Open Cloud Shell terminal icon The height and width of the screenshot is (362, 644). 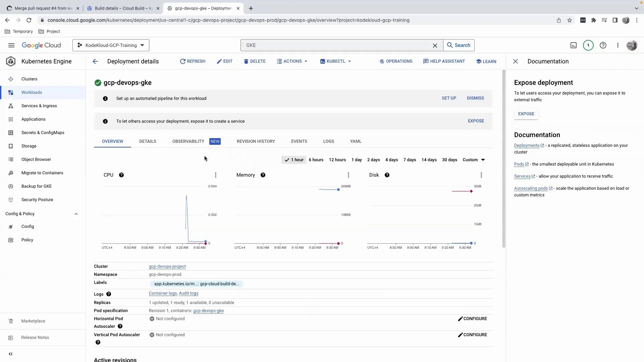tap(574, 45)
